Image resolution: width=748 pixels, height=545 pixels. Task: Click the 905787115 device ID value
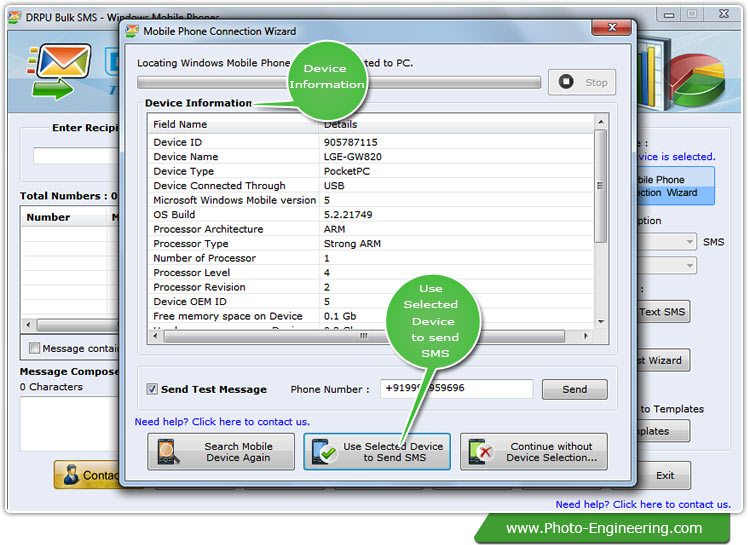[x=351, y=142]
